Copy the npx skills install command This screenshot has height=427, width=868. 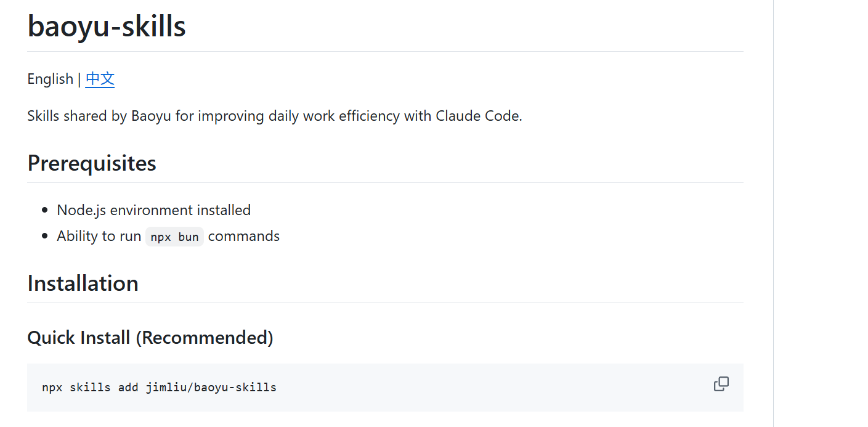[x=721, y=384]
